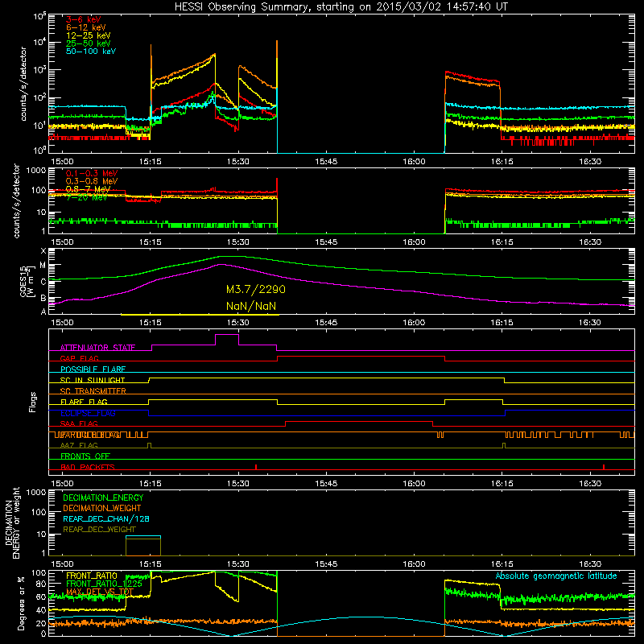Click the yellow flare interval bar under GOES plot
644x644 pixels.
point(200,315)
